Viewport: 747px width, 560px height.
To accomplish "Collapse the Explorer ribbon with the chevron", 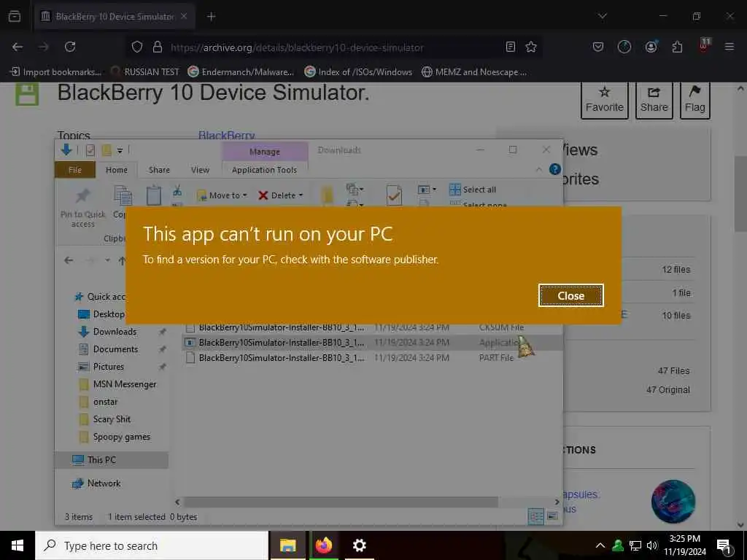I will coord(539,169).
